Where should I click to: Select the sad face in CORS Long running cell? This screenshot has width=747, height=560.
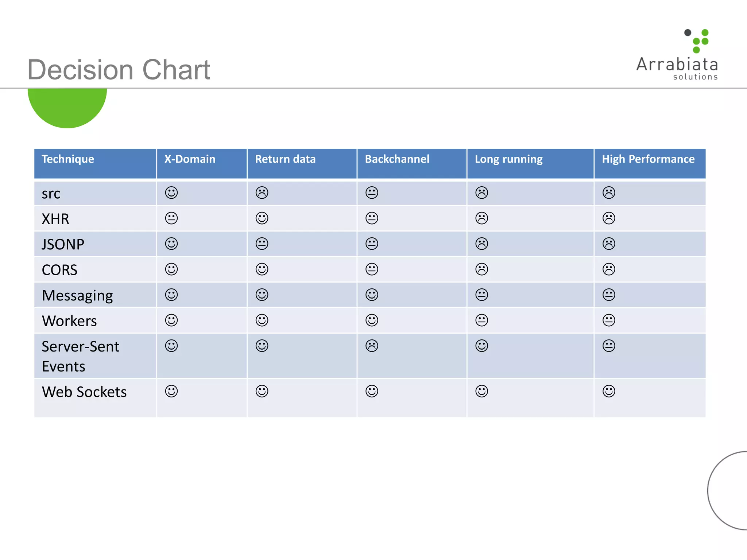pos(481,269)
